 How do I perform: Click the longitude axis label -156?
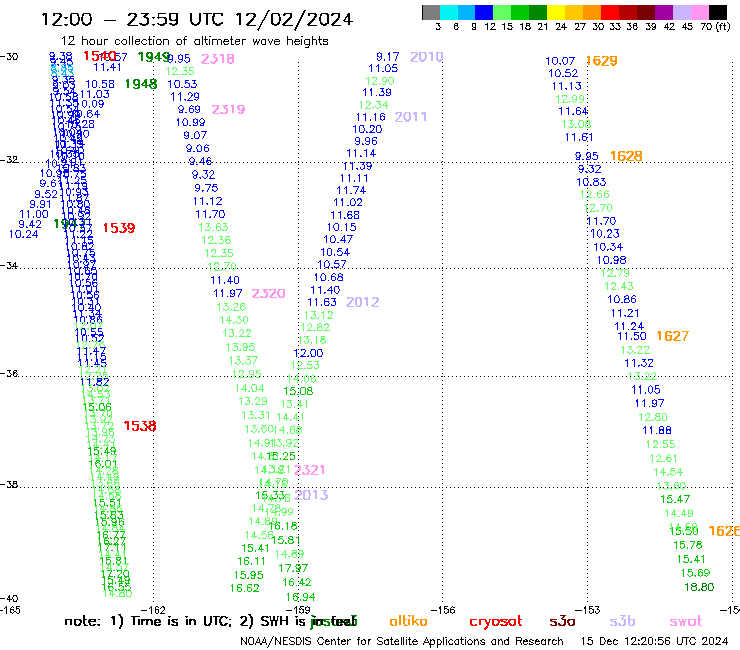point(444,610)
